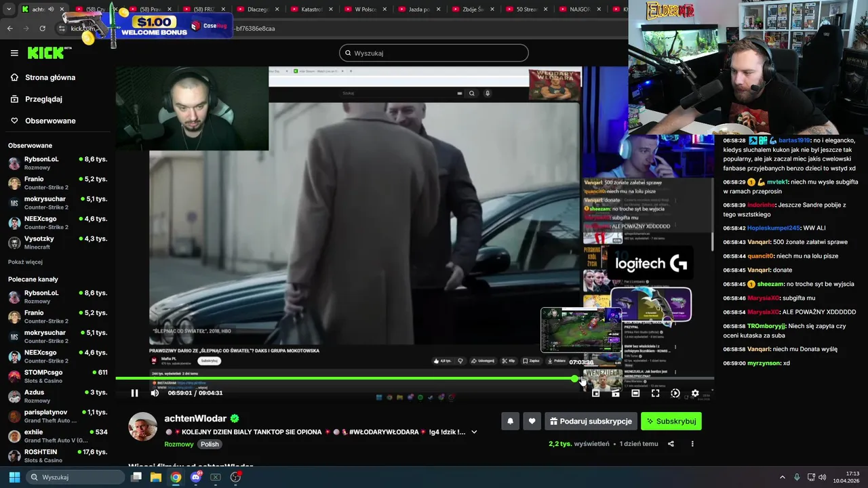Click achtenWlodar channel name
The height and width of the screenshot is (488, 868).
pyautogui.click(x=195, y=419)
